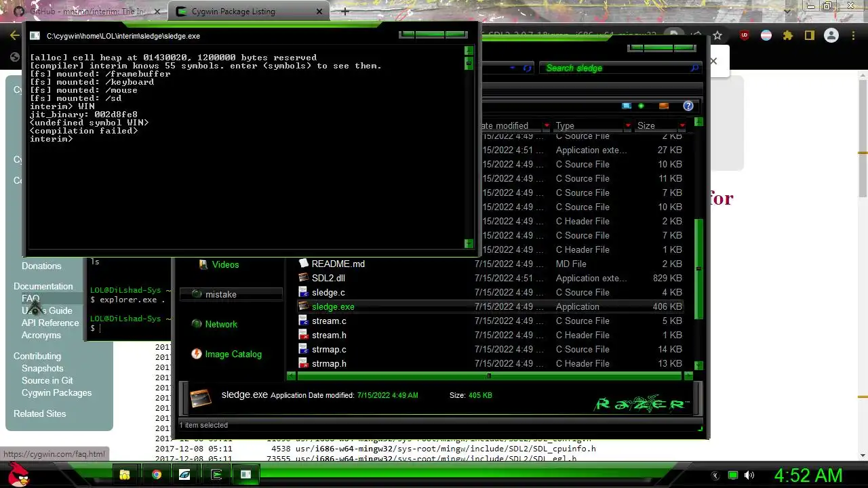Go back in Chrome with arrow button
868x488 pixels.
tap(15, 35)
